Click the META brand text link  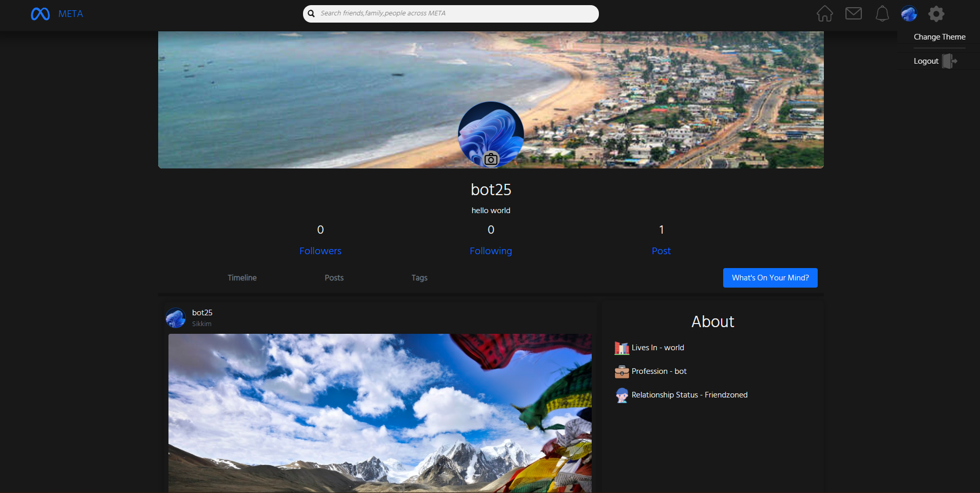(x=71, y=14)
